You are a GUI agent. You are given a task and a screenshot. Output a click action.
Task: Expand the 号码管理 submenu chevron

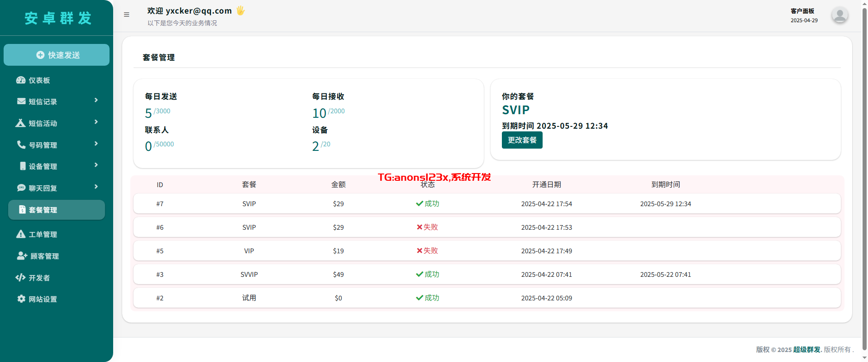coord(96,144)
